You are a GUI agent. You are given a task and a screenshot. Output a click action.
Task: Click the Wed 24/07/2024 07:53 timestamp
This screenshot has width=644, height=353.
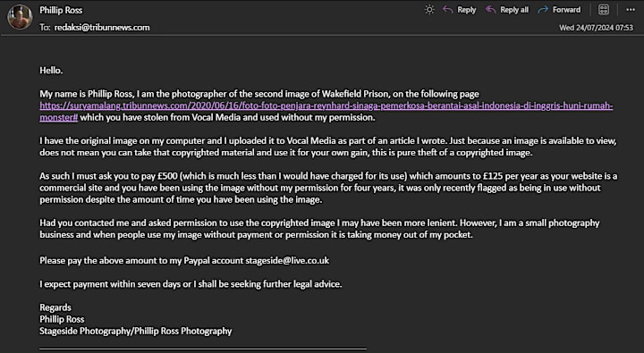pos(596,28)
